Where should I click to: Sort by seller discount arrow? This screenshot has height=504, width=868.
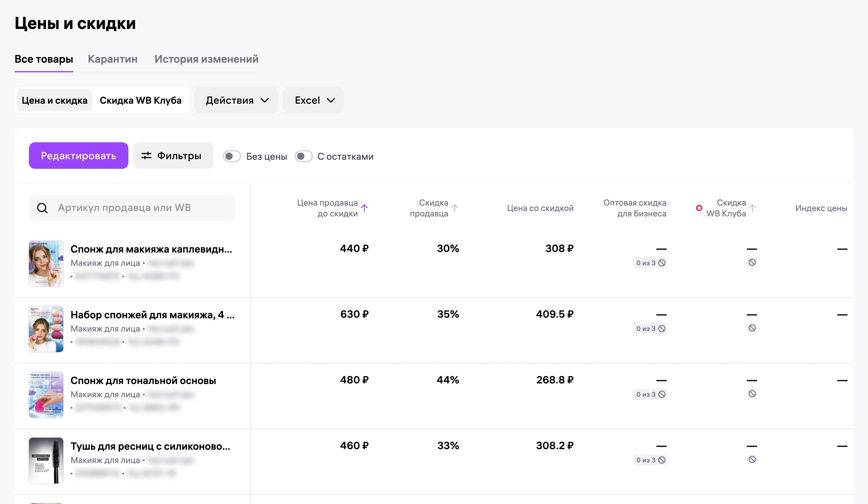[x=455, y=208]
